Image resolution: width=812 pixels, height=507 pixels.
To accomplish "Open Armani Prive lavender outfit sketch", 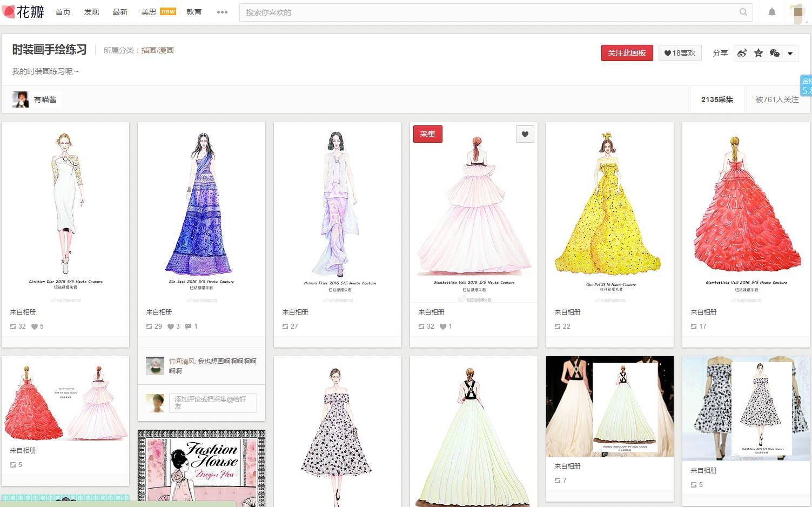I will (338, 212).
